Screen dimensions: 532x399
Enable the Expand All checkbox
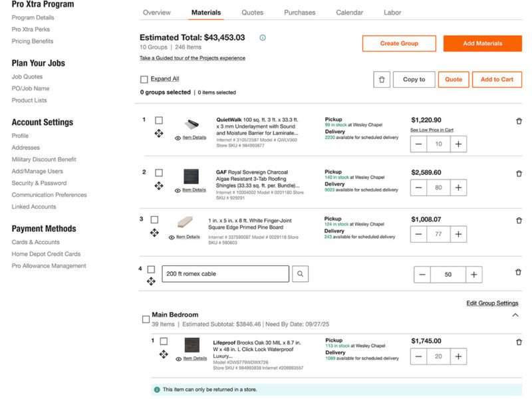click(143, 78)
